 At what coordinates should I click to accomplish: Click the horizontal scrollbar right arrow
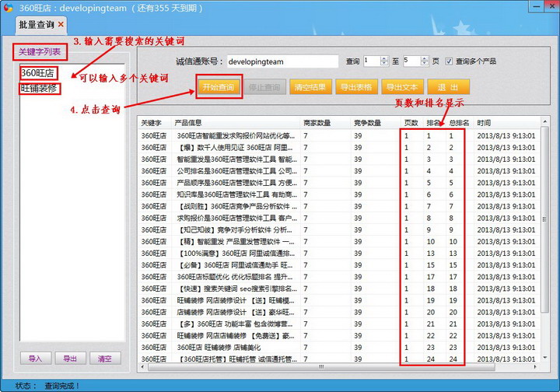click(535, 366)
